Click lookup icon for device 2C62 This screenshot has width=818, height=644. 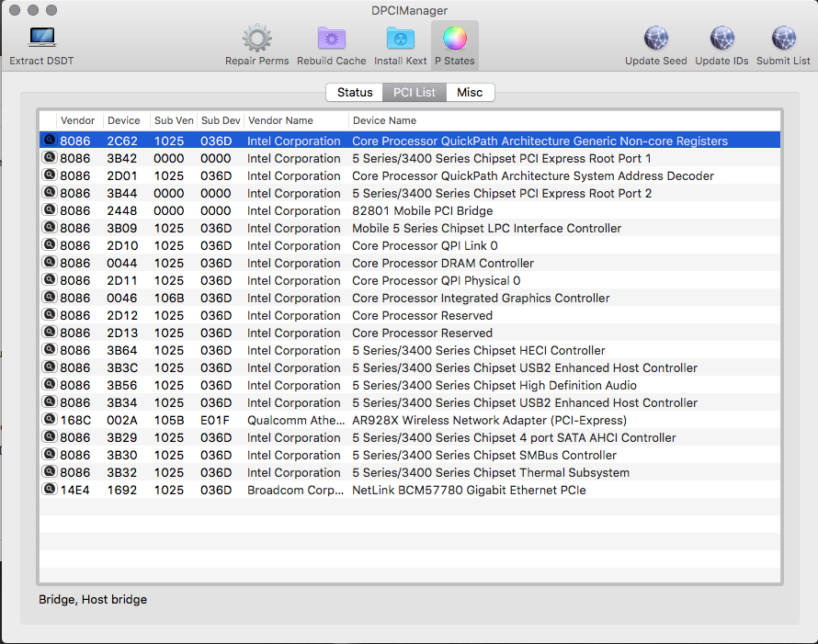(x=49, y=140)
